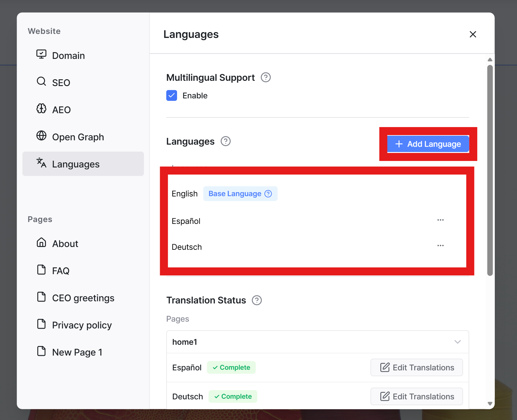This screenshot has width=517, height=420.
Task: Click the Complete badge for Deutsch
Action: 233,396
